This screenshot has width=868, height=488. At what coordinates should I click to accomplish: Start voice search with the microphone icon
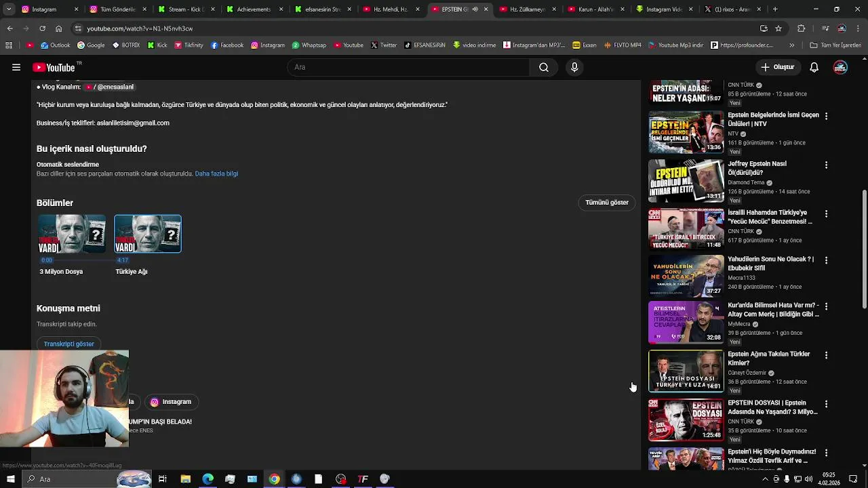574,67
